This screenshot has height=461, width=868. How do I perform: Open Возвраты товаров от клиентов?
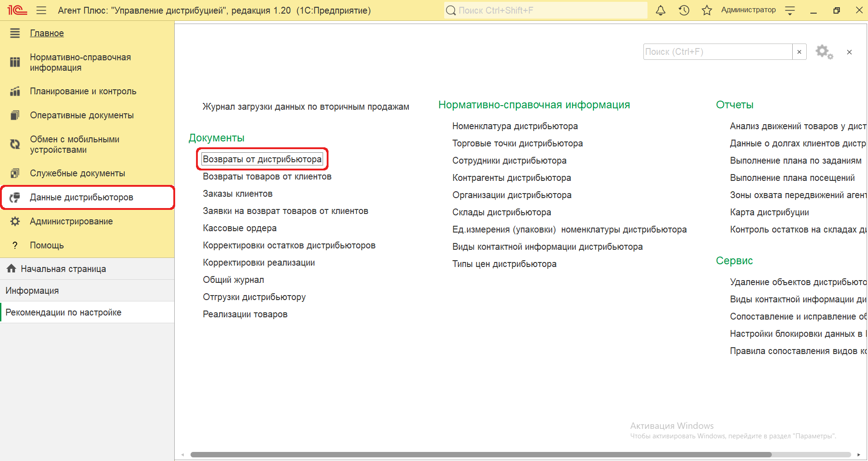point(267,176)
